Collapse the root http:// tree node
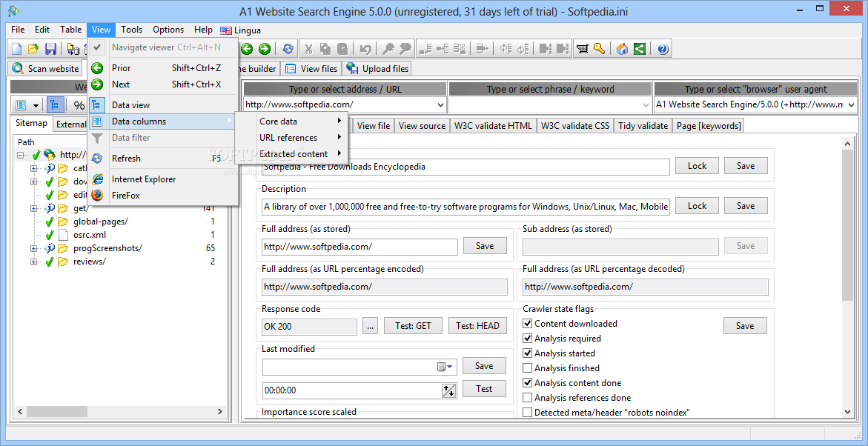Image resolution: width=868 pixels, height=446 pixels. (x=21, y=156)
